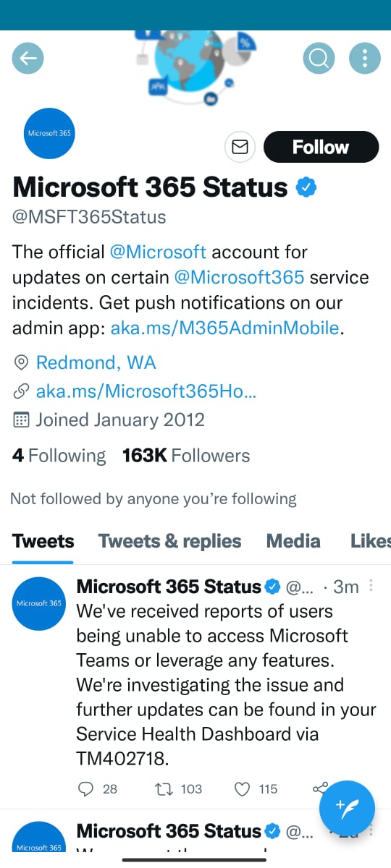This screenshot has height=868, width=391.
Task: Follow Microsoft 365 Status account
Action: click(x=321, y=147)
